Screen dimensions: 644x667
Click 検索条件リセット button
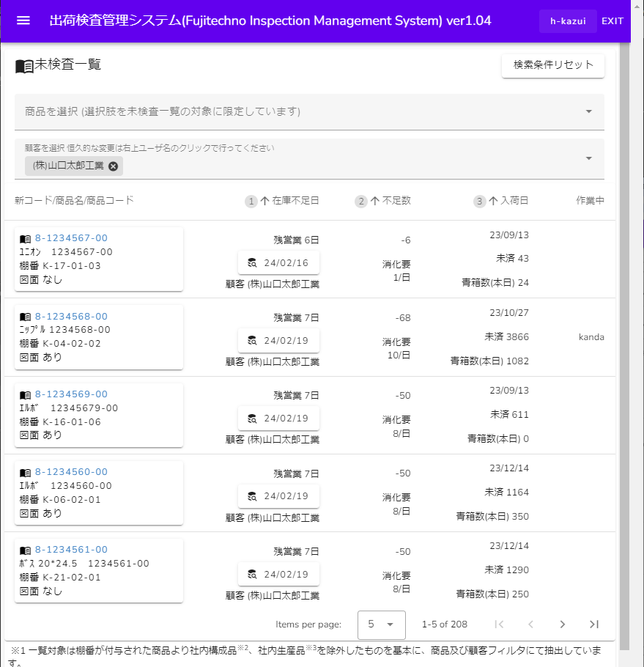pos(553,65)
